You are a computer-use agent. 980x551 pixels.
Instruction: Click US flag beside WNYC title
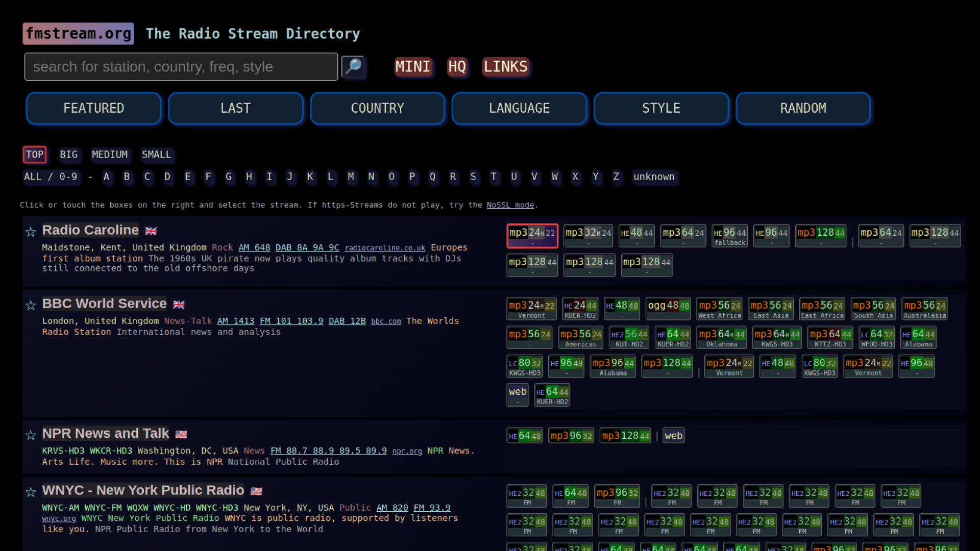[256, 491]
